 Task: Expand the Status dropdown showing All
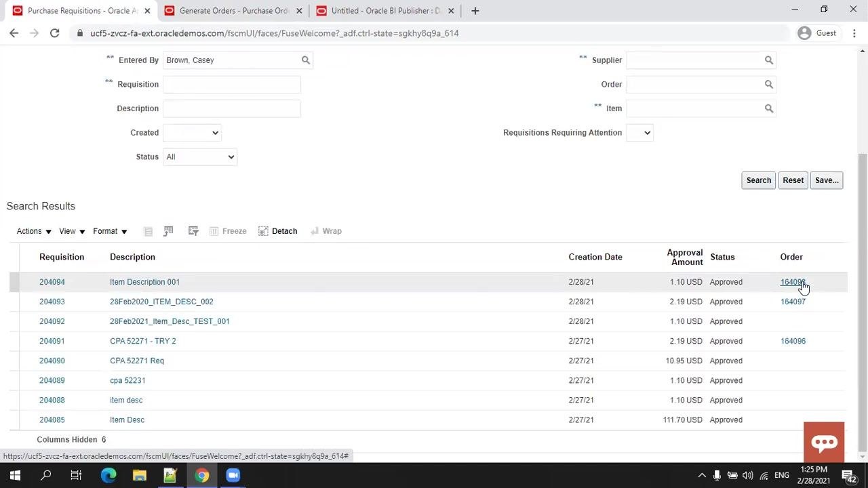[x=199, y=157]
